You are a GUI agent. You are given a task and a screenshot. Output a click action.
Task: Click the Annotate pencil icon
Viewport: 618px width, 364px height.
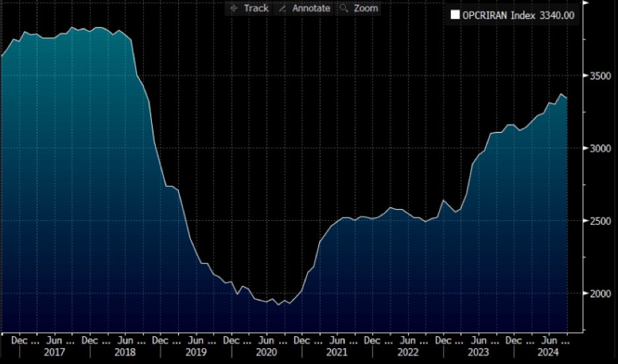point(282,9)
